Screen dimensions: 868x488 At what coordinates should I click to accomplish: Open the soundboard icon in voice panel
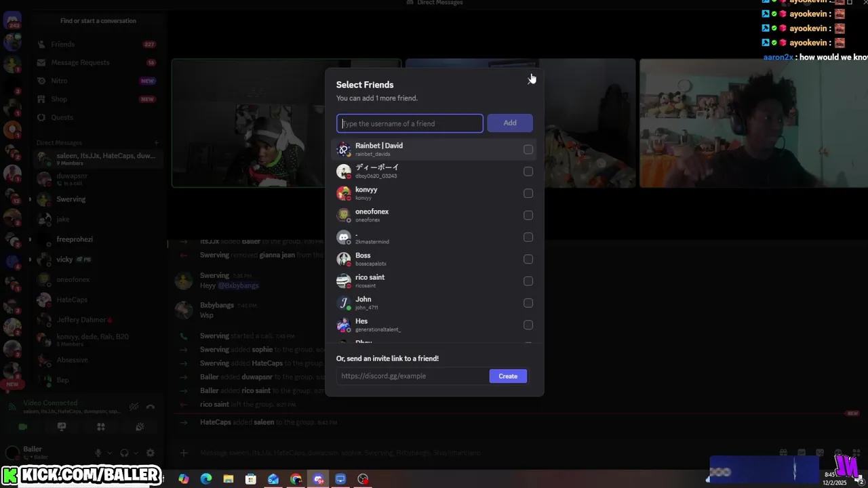(x=140, y=426)
